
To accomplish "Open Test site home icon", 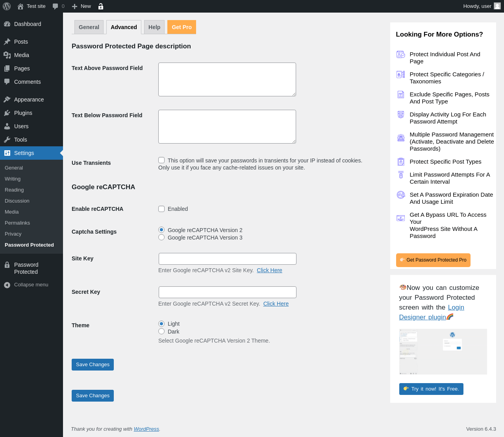I will (20, 6).
